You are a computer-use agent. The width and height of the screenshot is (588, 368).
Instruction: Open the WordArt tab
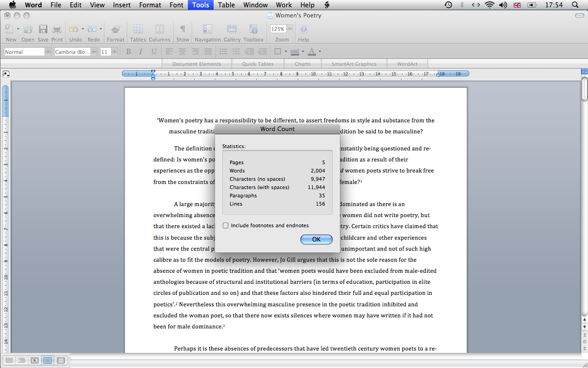[x=407, y=64]
